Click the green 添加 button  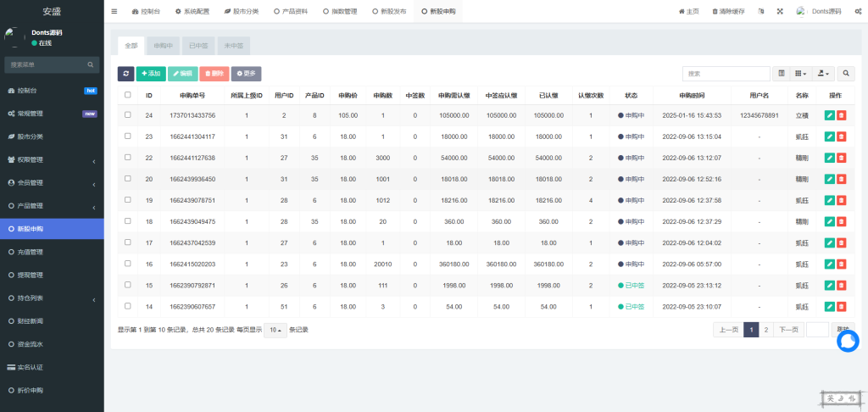click(151, 74)
